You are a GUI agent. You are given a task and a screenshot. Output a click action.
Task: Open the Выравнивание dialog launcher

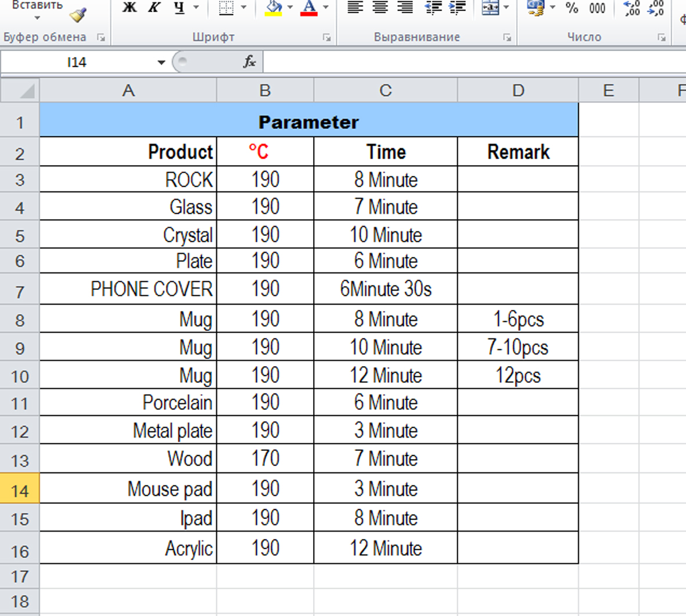pos(507,38)
